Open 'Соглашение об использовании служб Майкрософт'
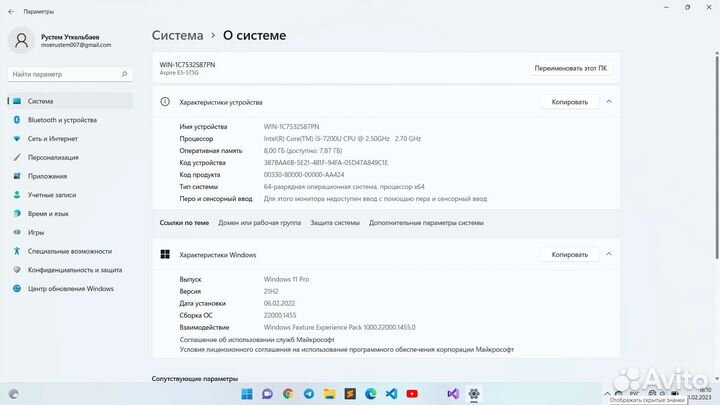Viewport: 720px width, 405px height. pos(257,340)
